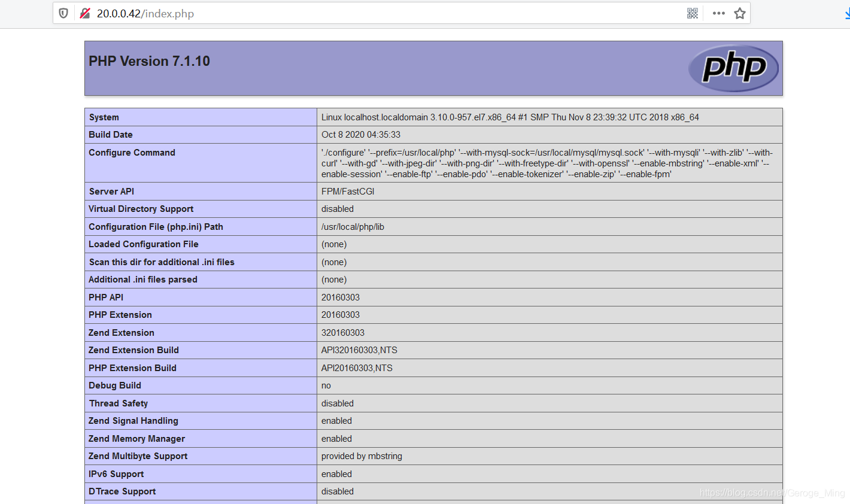Click the API320160303,NTS value
This screenshot has height=504, width=850.
point(359,350)
